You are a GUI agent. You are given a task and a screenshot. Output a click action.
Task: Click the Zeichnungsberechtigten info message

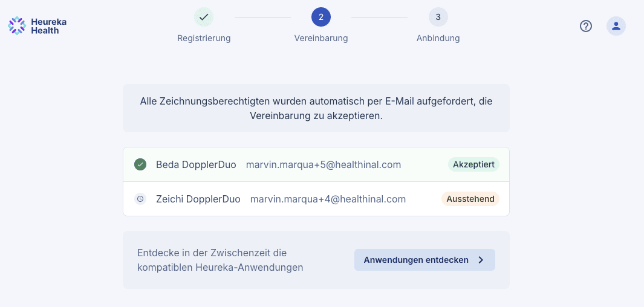[316, 108]
